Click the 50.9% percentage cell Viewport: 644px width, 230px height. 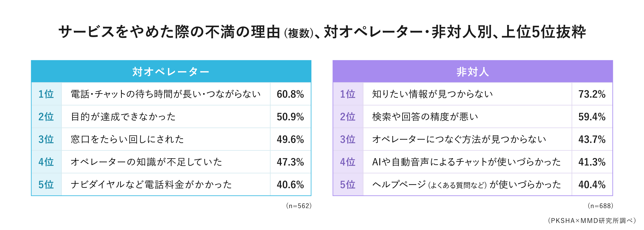(x=290, y=117)
